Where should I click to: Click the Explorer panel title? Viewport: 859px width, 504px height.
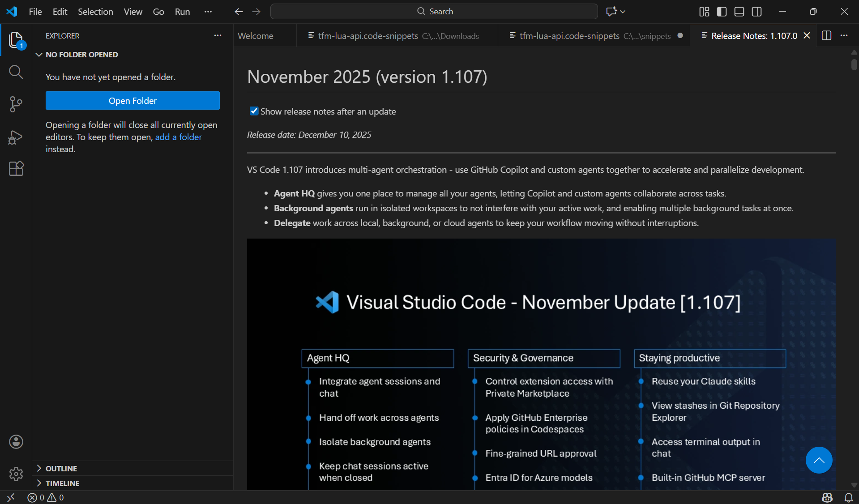click(x=62, y=35)
